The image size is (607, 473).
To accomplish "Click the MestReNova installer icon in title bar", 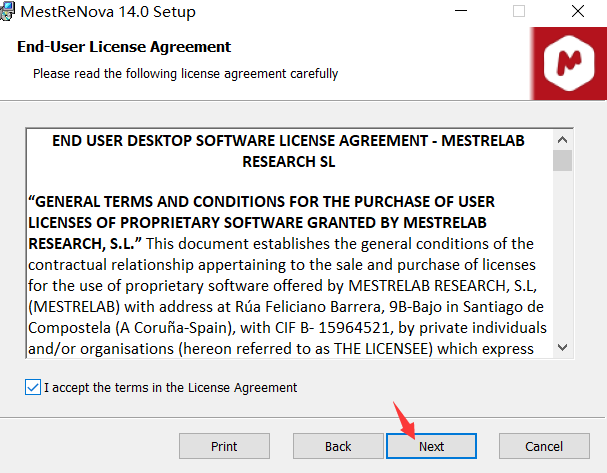I will point(7,11).
